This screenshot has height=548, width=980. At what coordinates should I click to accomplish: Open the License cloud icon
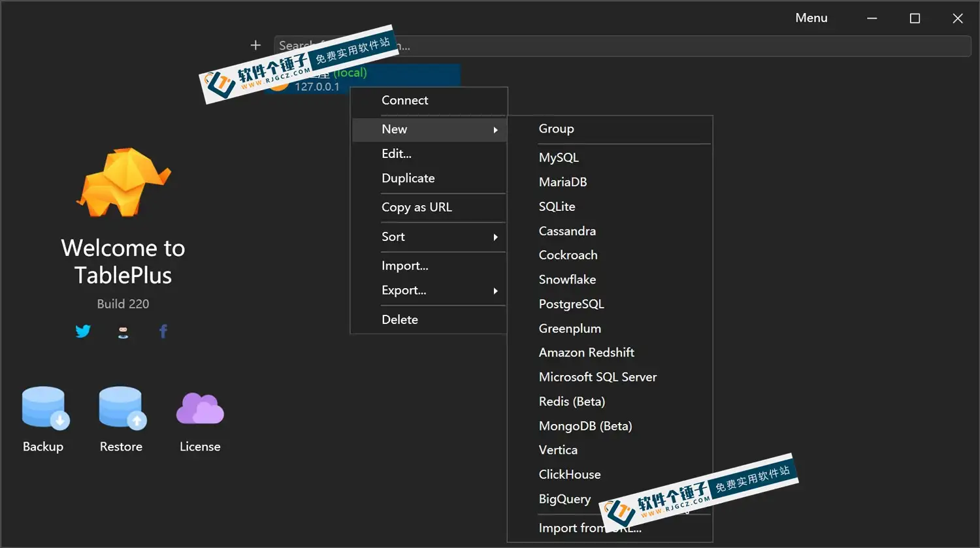[200, 408]
